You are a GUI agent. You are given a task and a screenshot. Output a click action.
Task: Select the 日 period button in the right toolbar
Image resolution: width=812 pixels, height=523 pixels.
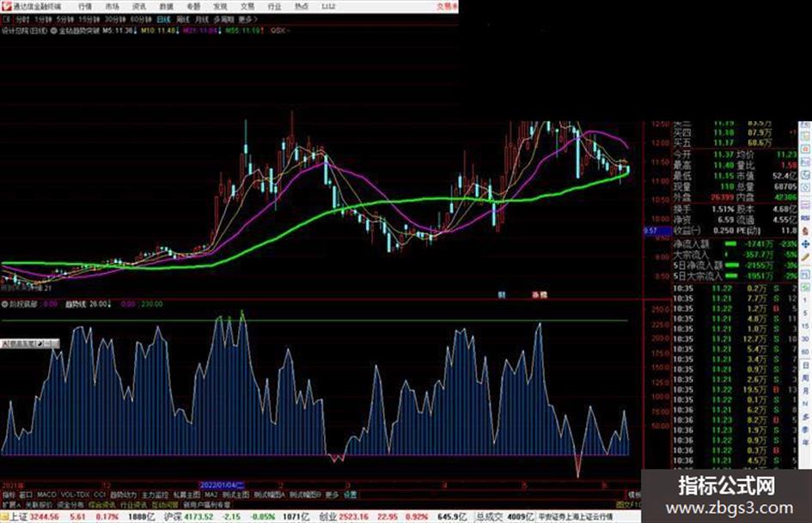tap(805, 365)
